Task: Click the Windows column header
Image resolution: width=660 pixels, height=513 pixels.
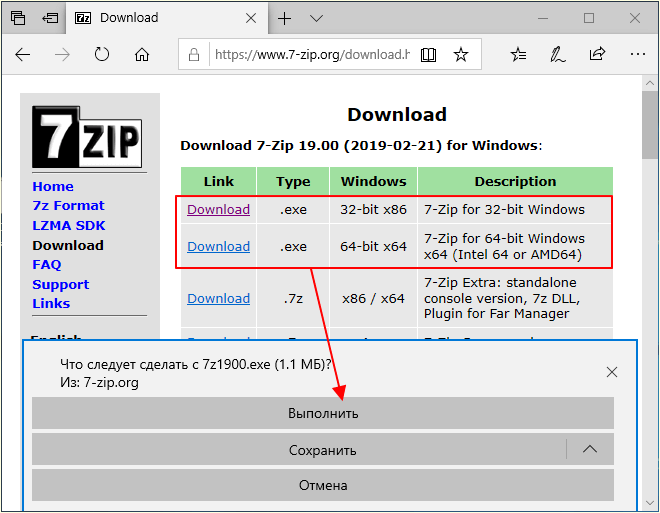Action: [x=373, y=181]
